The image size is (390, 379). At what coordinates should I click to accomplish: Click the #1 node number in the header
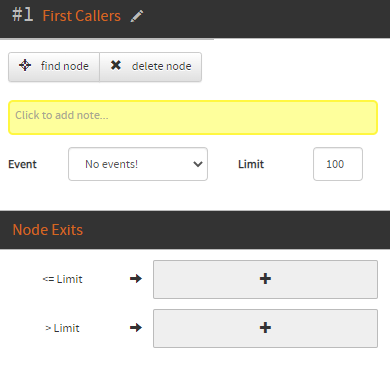[22, 15]
